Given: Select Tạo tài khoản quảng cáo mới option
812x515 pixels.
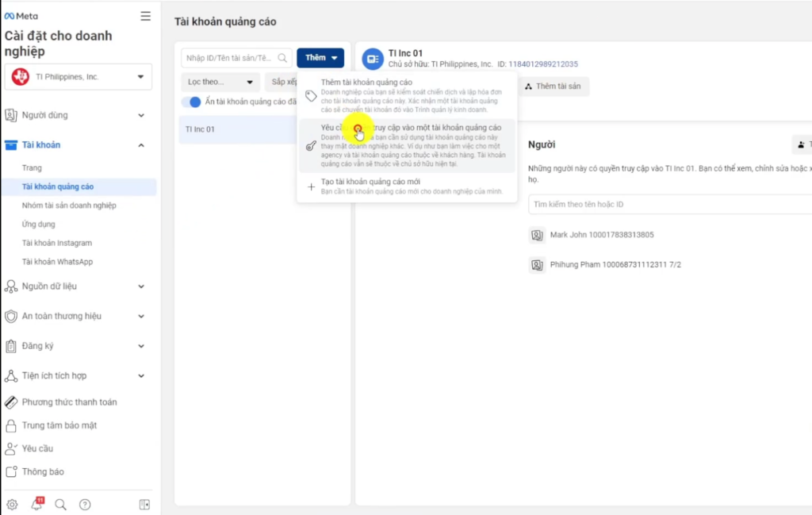Looking at the screenshot, I should pos(407,186).
